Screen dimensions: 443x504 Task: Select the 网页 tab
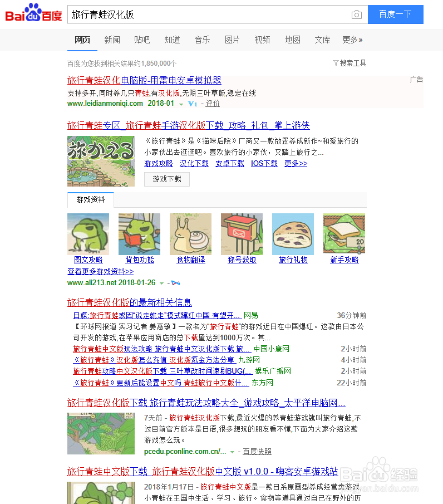tap(82, 40)
